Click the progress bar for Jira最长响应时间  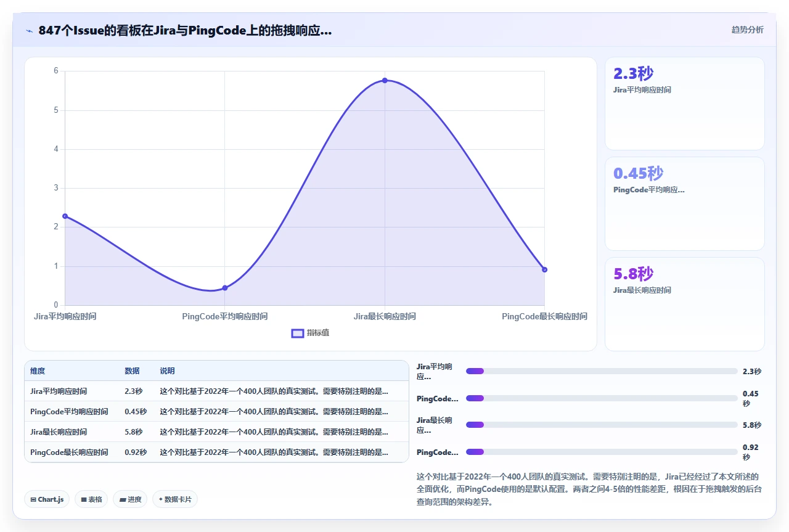(x=602, y=425)
